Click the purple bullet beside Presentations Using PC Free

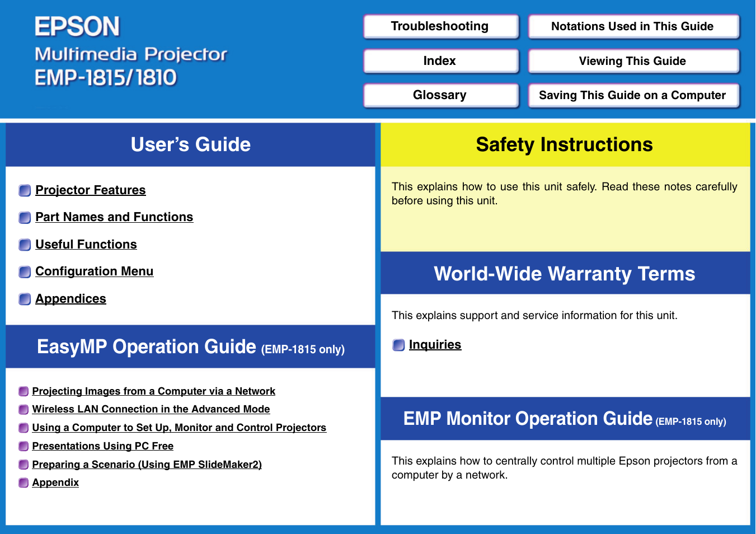pos(24,446)
